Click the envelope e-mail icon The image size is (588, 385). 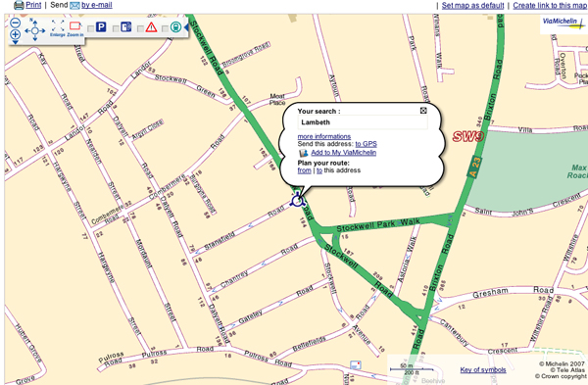tap(75, 5)
